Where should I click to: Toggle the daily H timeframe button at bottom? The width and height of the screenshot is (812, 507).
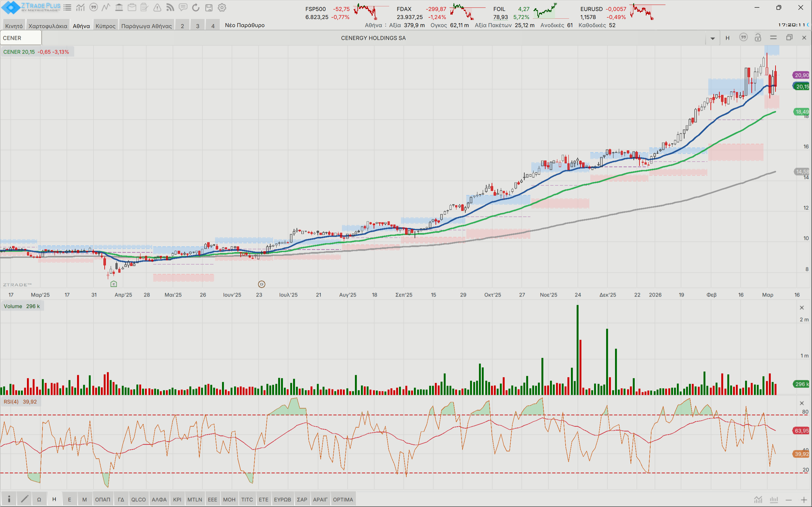tap(54, 499)
